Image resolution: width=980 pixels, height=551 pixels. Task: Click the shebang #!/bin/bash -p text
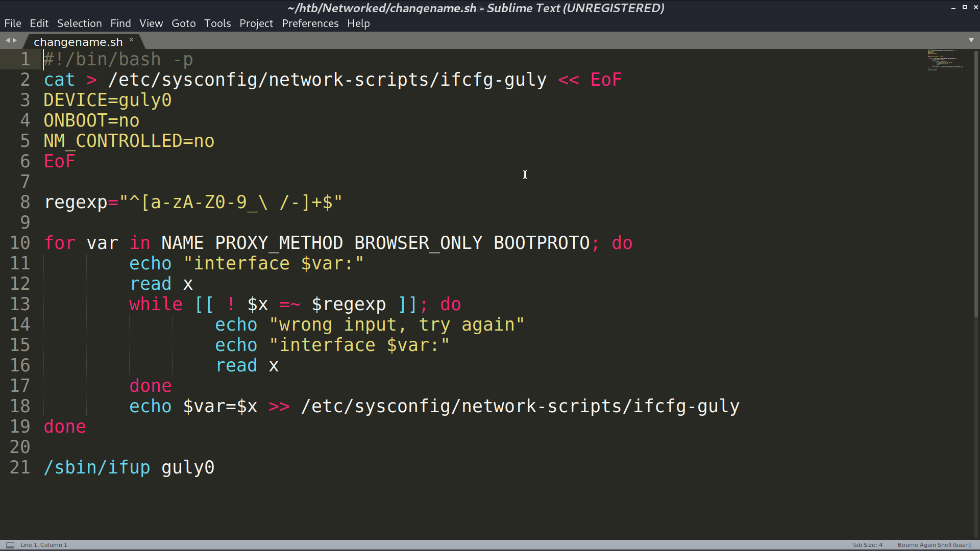coord(118,59)
